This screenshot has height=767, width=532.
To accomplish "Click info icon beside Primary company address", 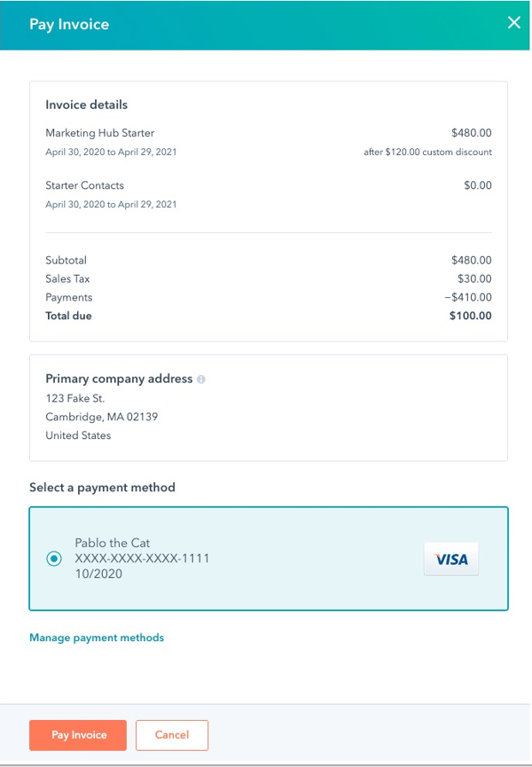I will [x=201, y=380].
